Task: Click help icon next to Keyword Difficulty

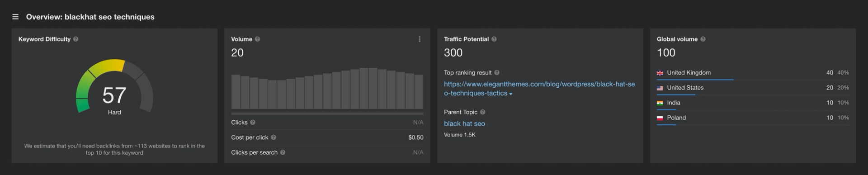Action: pos(75,39)
